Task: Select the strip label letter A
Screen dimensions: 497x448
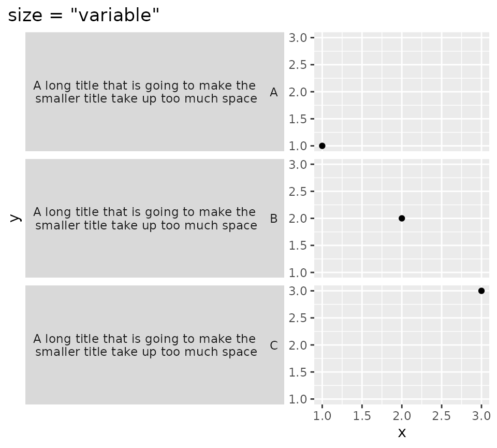Action: pyautogui.click(x=274, y=92)
